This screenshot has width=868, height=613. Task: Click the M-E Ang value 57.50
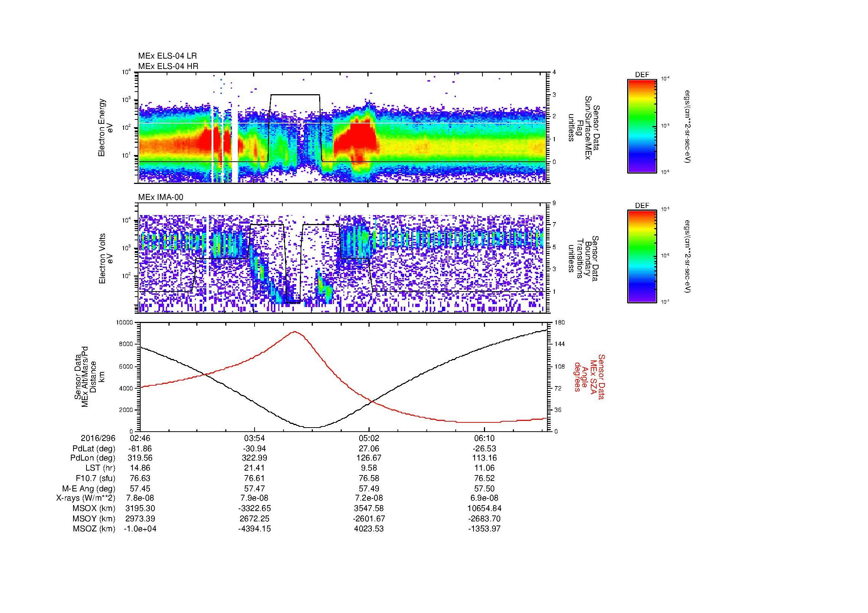tap(484, 489)
